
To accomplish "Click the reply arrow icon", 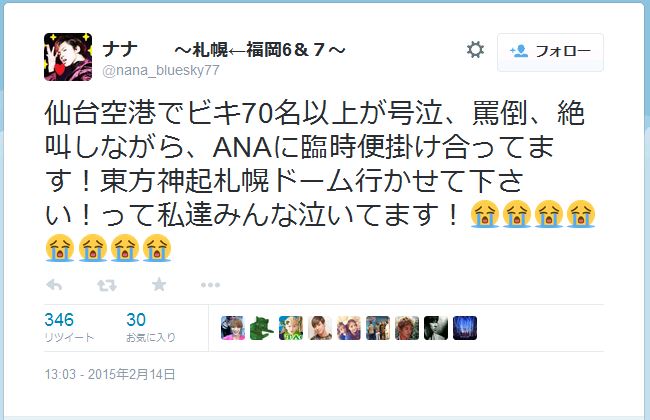I will 54,285.
